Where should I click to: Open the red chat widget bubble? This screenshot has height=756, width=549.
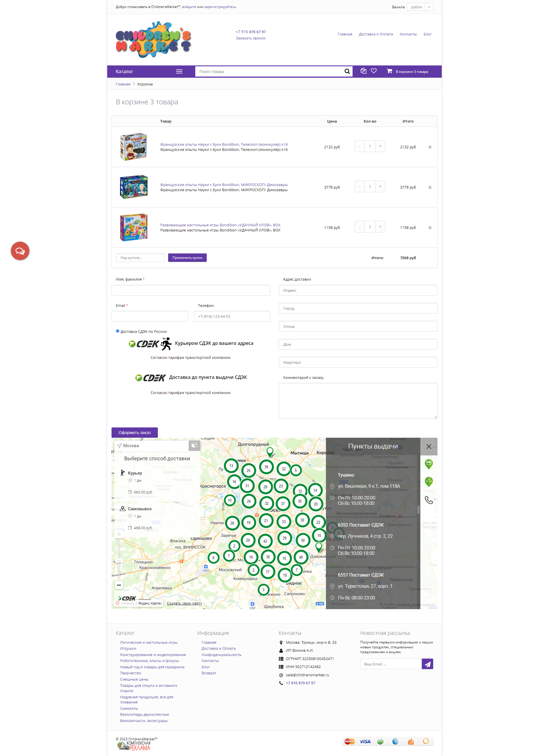click(x=20, y=251)
